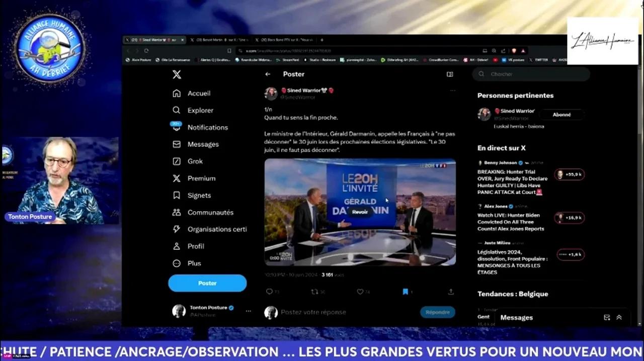This screenshot has width=644, height=361.
Task: Open account options next to Tonton Posture
Action: tap(248, 311)
